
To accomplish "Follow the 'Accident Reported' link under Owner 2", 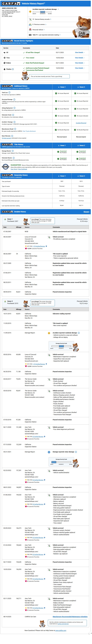I will coord(81,123).
